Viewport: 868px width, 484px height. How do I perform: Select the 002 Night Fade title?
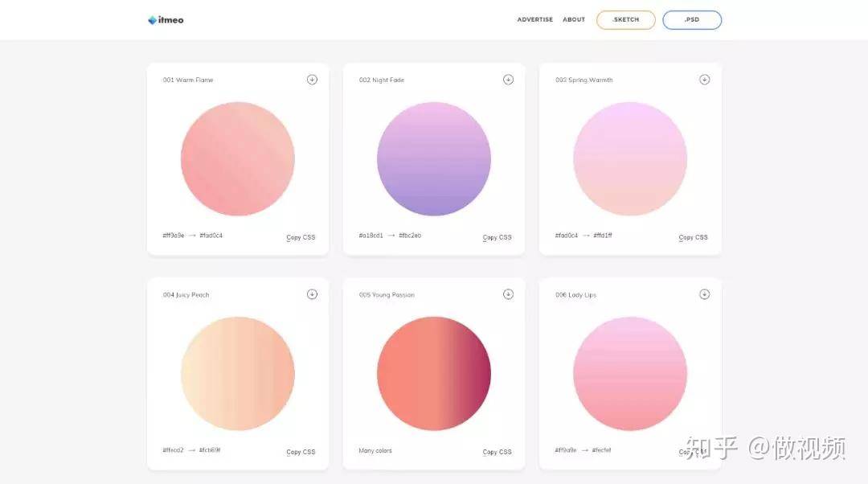(x=382, y=80)
